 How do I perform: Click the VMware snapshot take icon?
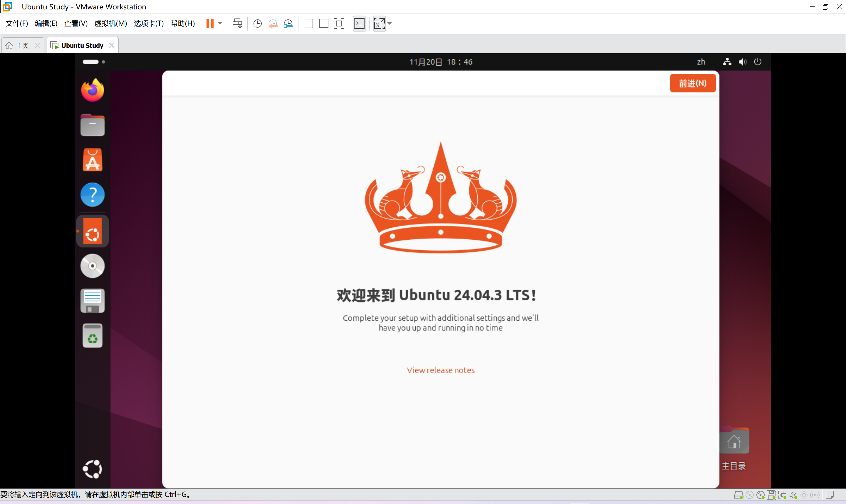(257, 23)
